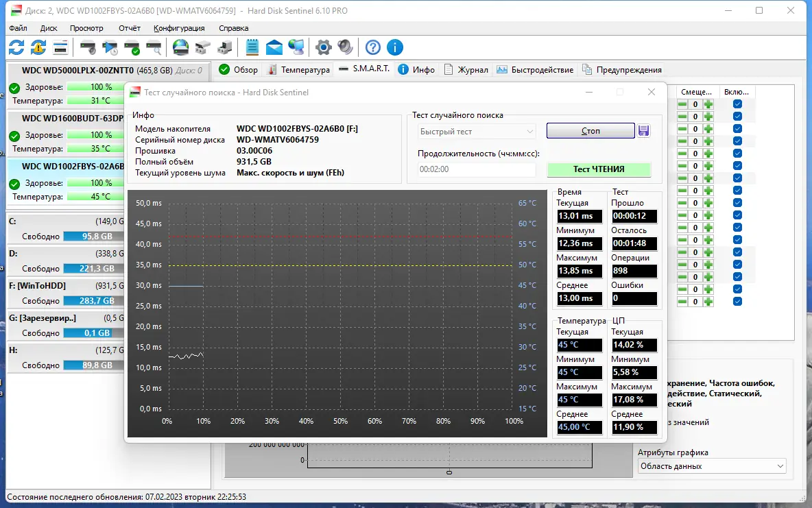Click the C: free space bar 95,8 GB
Screen dimensions: 812x508
coord(94,236)
